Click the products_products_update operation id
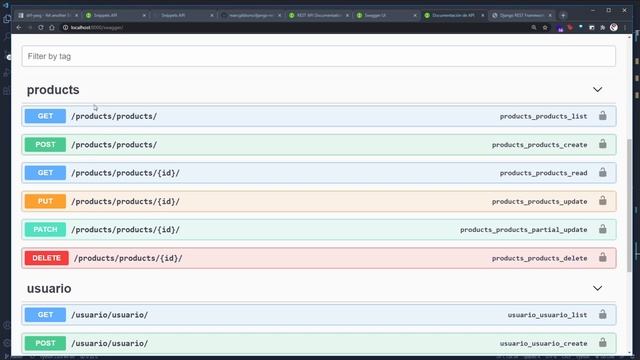The width and height of the screenshot is (640, 360). click(x=540, y=202)
